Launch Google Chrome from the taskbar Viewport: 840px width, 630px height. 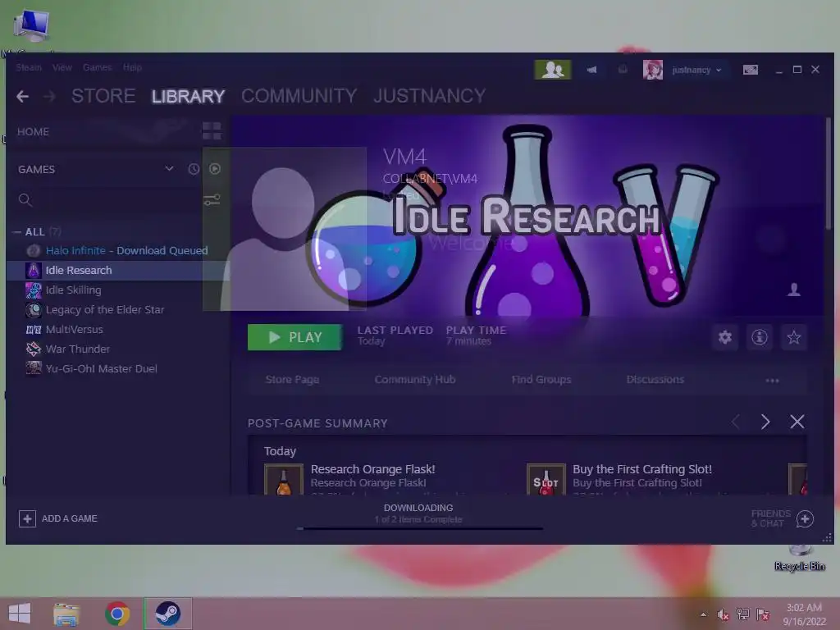click(x=117, y=614)
